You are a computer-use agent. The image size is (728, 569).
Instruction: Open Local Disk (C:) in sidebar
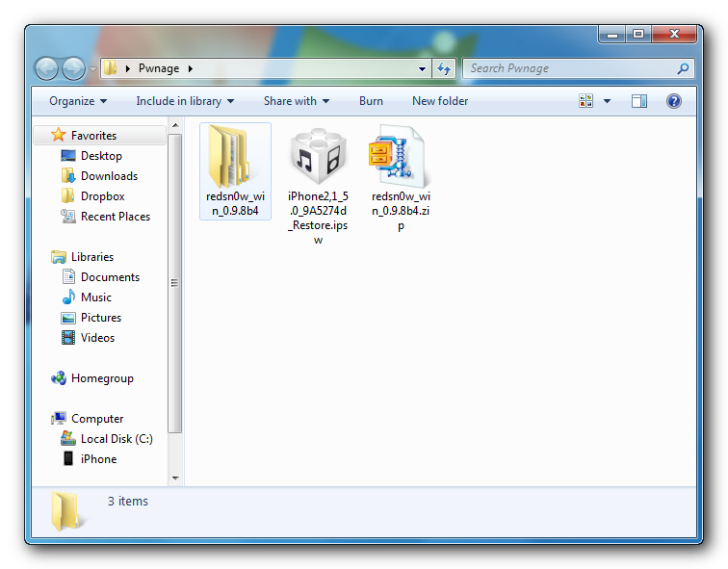pos(117,439)
